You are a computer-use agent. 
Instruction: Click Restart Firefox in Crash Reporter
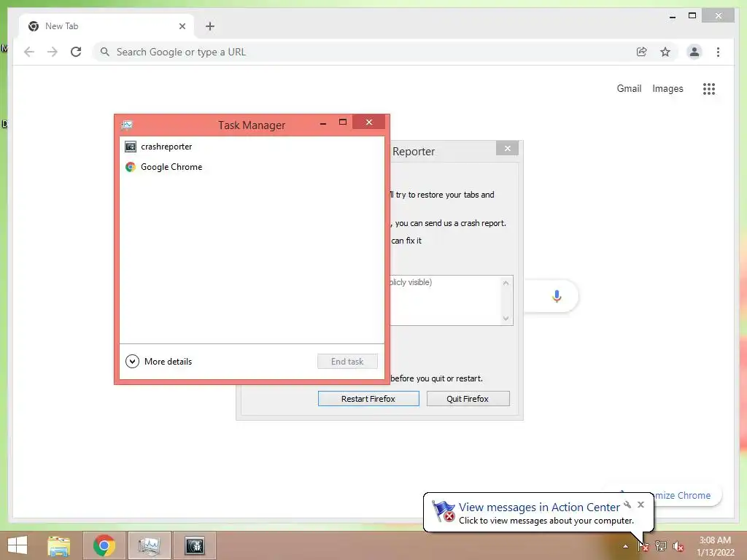coord(368,399)
